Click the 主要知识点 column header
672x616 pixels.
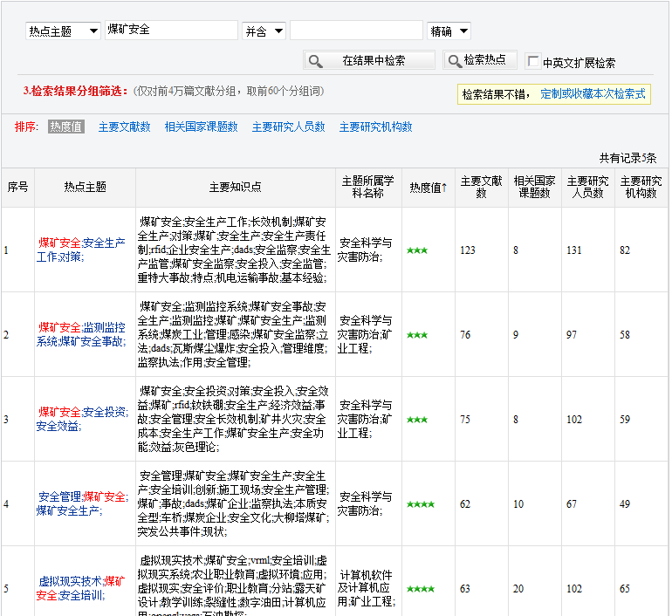tap(236, 188)
